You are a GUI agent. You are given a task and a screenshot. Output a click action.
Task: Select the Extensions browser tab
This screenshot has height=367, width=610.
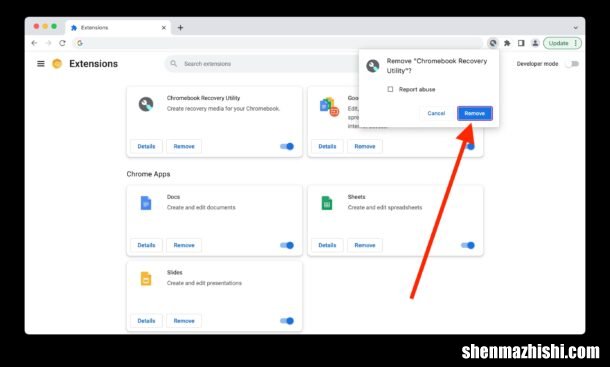point(118,28)
